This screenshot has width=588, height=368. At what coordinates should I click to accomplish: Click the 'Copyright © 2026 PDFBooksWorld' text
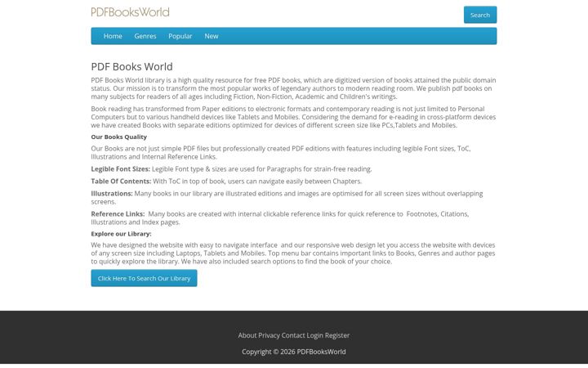tap(294, 352)
